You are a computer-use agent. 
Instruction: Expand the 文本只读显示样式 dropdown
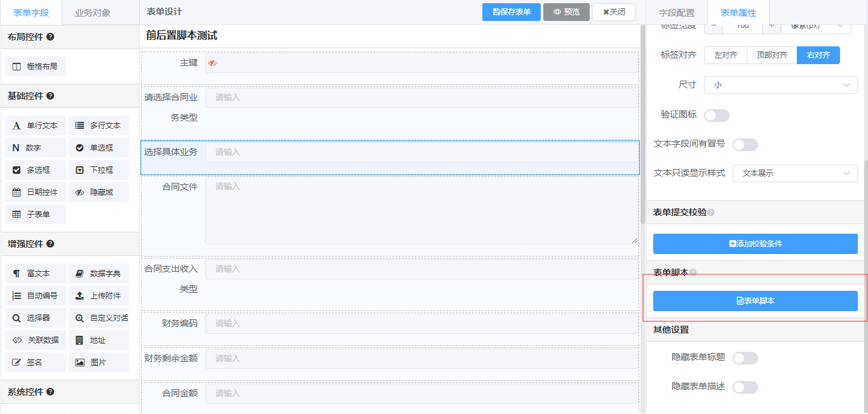[795, 173]
